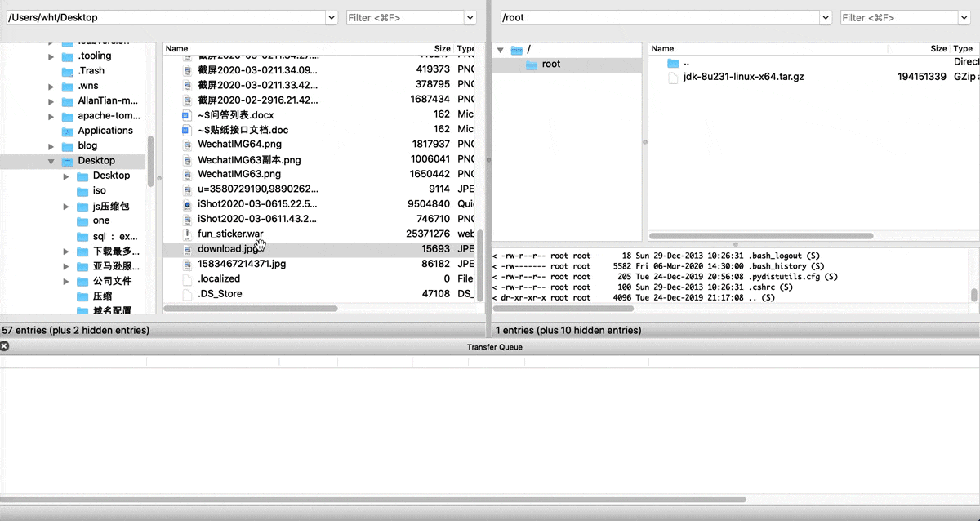The width and height of the screenshot is (980, 521).
Task: Select the nested Desktop subfolder label
Action: tap(111, 176)
